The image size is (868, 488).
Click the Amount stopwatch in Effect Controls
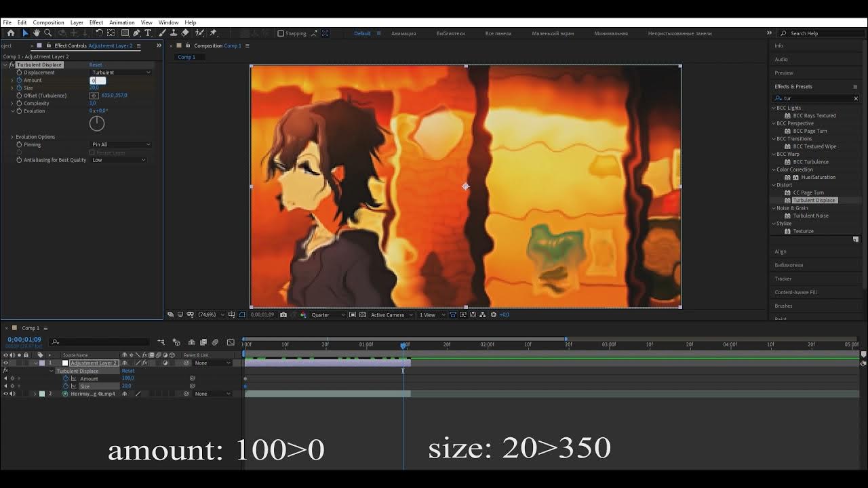pos(19,80)
